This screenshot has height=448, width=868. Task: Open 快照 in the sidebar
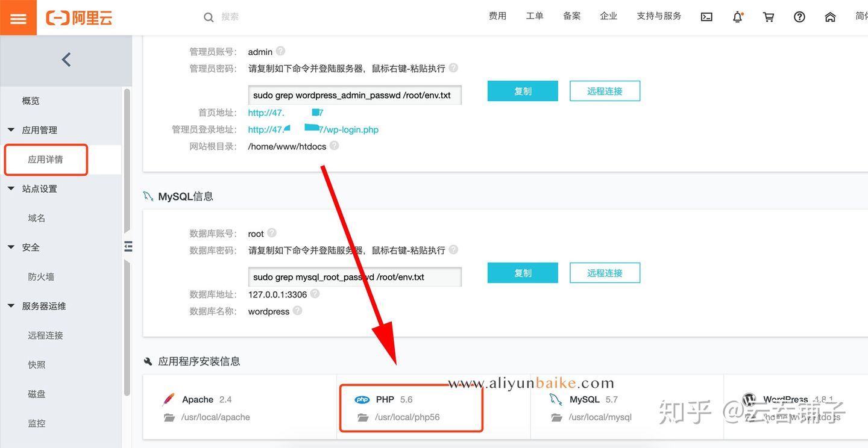click(x=37, y=365)
